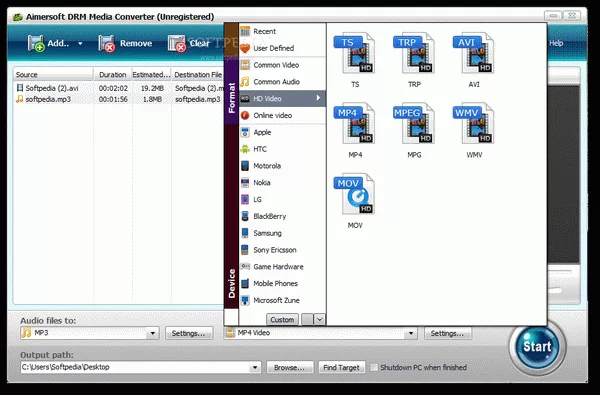The height and width of the screenshot is (395, 600).
Task: Enable Shutdown PC when finished checkbox
Action: [374, 367]
